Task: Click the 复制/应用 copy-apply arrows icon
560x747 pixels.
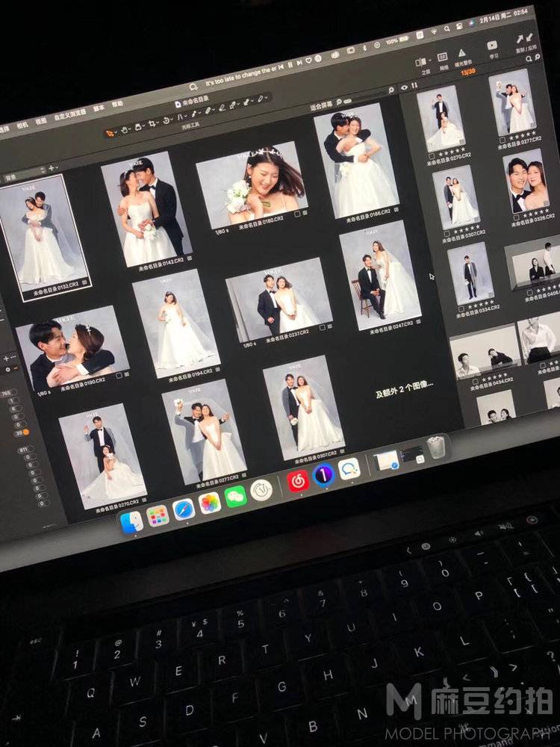Action: tap(524, 38)
